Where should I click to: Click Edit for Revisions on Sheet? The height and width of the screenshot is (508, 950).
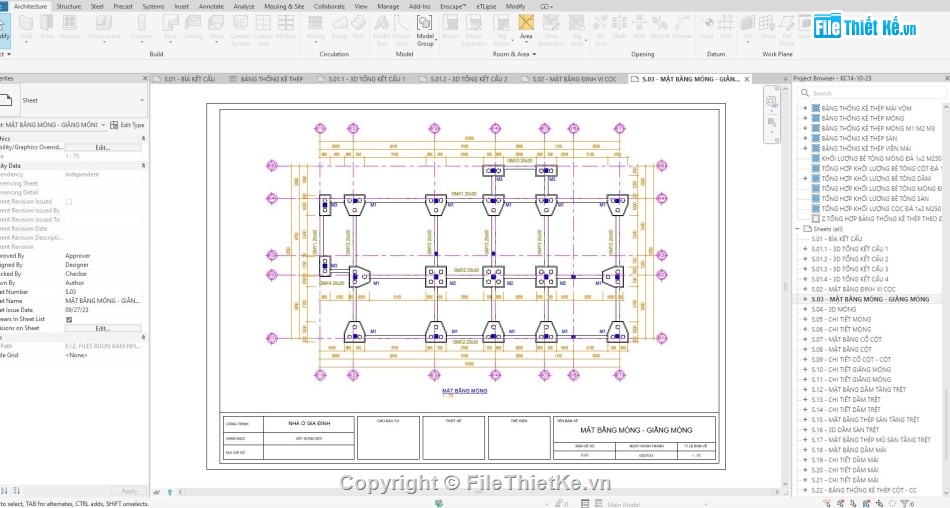[x=103, y=329]
